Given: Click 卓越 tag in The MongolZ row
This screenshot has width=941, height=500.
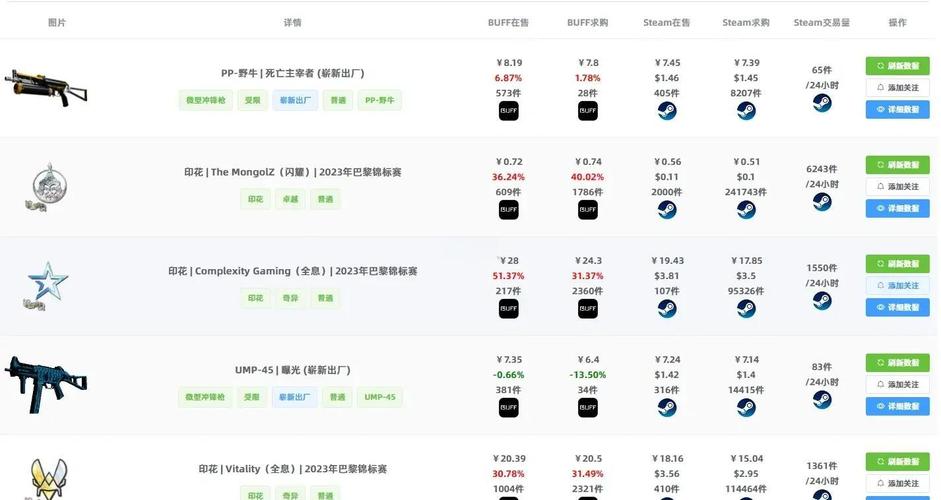Looking at the screenshot, I should 290,199.
